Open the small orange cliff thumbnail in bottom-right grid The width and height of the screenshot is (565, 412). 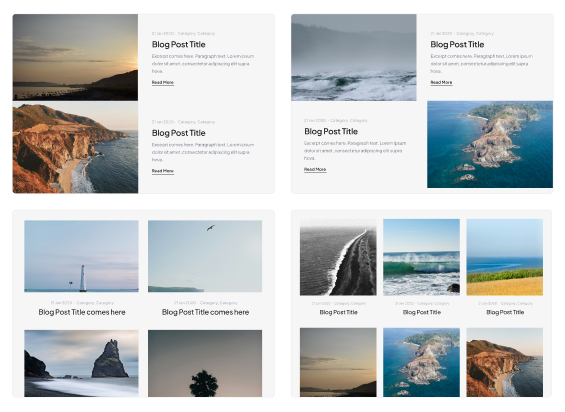(504, 362)
